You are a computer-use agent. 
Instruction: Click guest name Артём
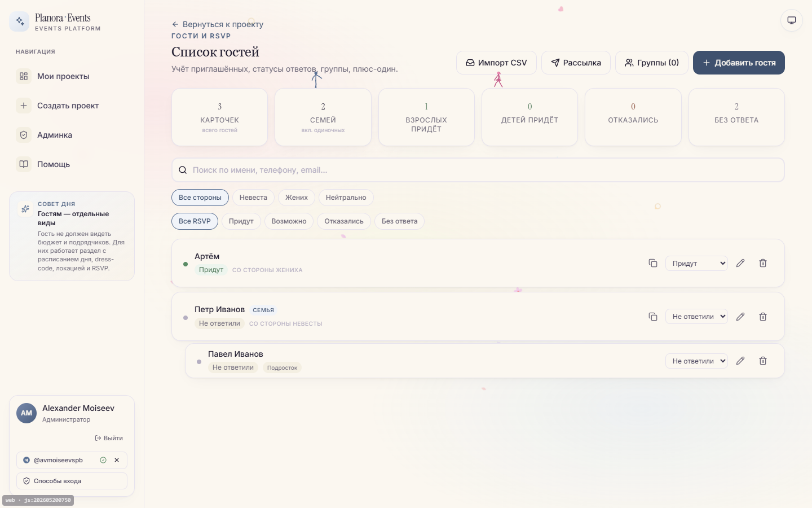click(207, 256)
